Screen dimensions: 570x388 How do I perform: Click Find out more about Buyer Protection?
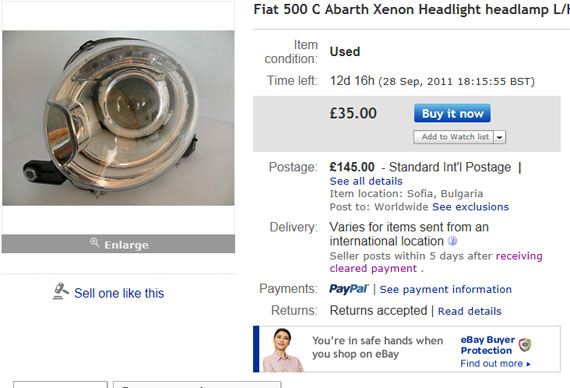pyautogui.click(x=495, y=363)
